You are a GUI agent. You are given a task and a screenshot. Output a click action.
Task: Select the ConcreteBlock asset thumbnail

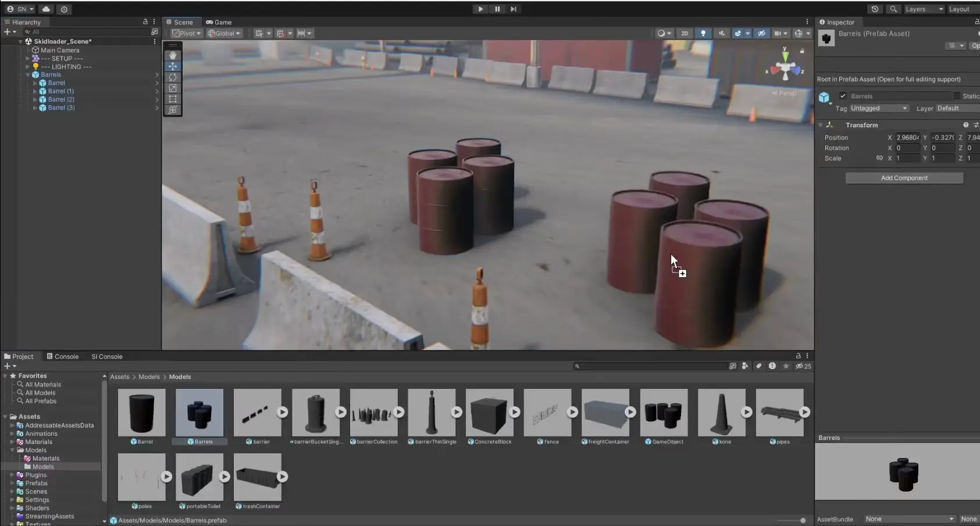489,413
